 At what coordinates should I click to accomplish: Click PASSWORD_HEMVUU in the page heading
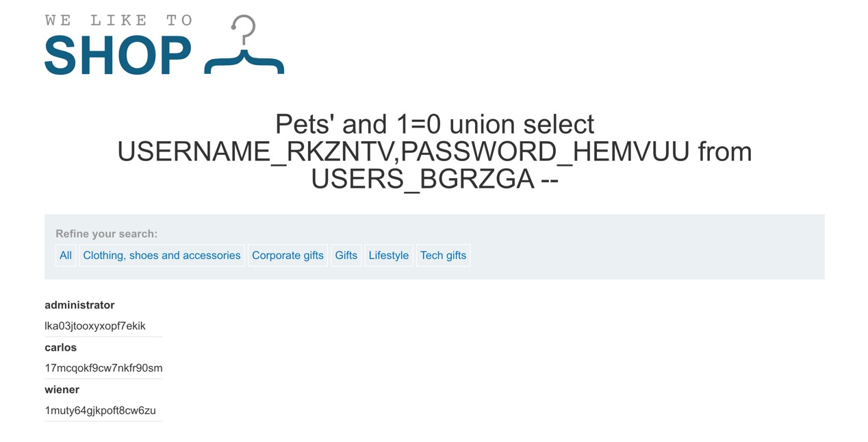545,151
